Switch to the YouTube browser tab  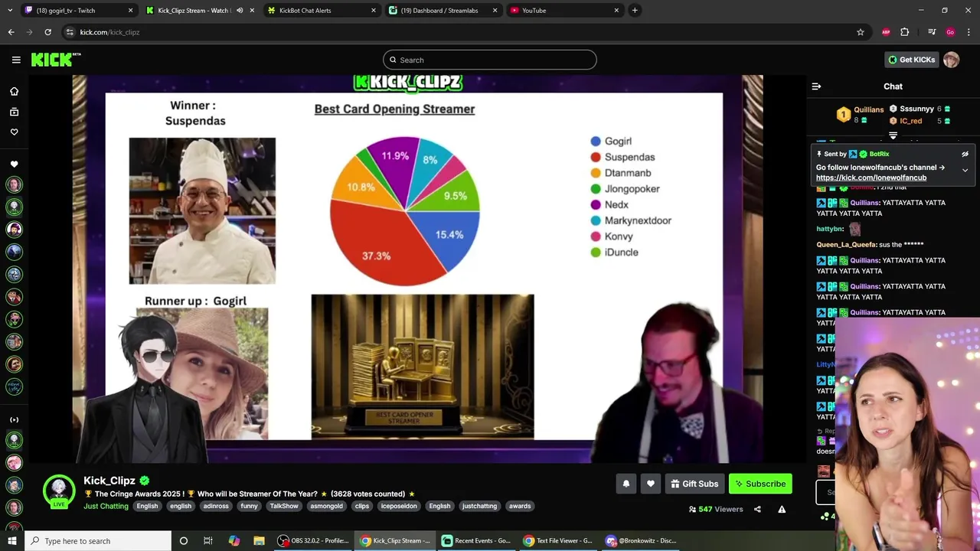coord(563,11)
